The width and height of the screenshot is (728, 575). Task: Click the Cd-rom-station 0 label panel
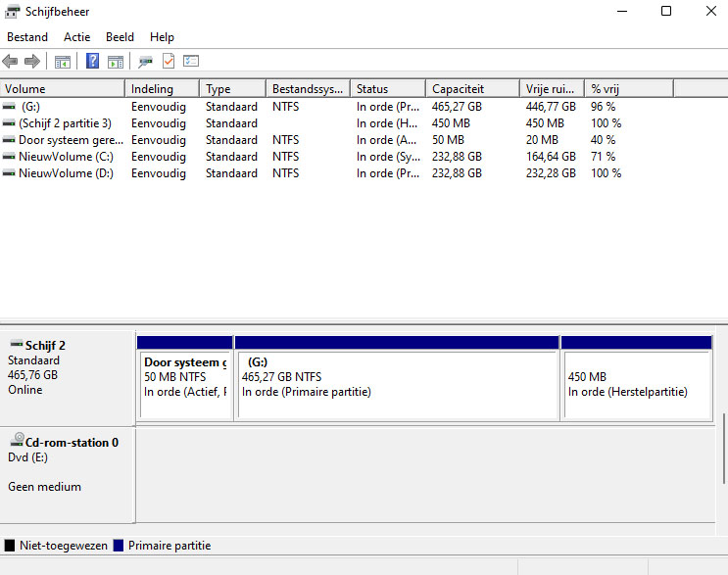tap(68, 475)
